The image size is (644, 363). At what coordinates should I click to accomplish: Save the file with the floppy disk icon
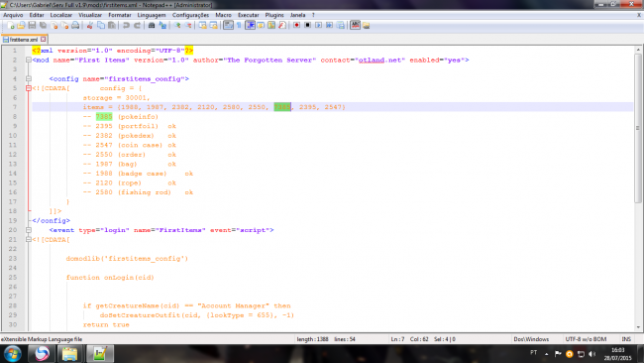click(x=32, y=26)
